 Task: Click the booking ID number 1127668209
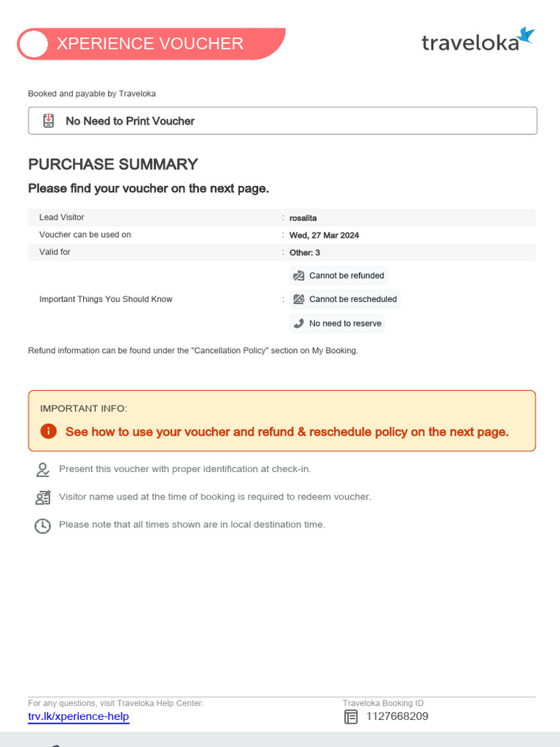397,716
